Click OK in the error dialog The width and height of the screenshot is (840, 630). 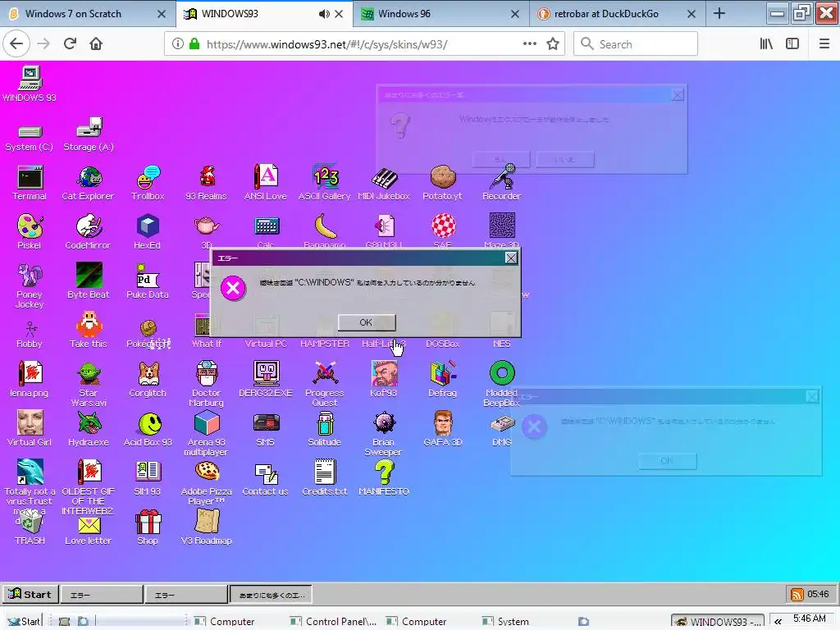pos(367,322)
